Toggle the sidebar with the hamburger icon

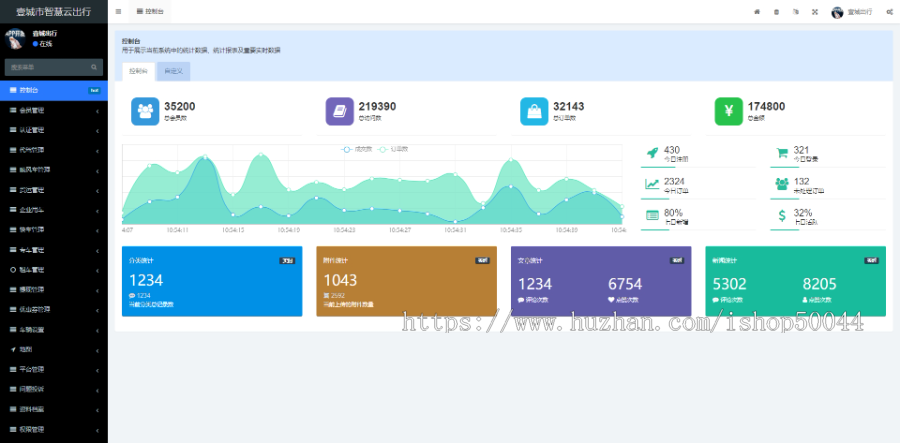tap(118, 11)
